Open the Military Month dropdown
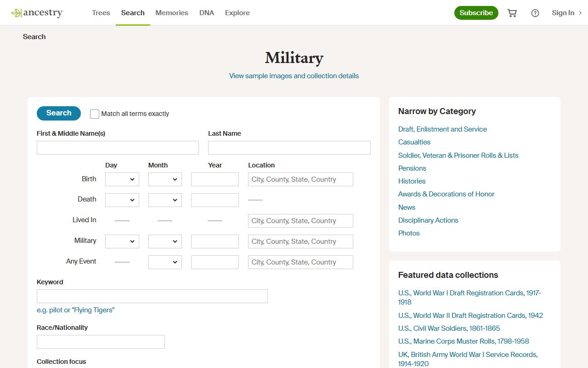The height and width of the screenshot is (368, 588). click(165, 241)
